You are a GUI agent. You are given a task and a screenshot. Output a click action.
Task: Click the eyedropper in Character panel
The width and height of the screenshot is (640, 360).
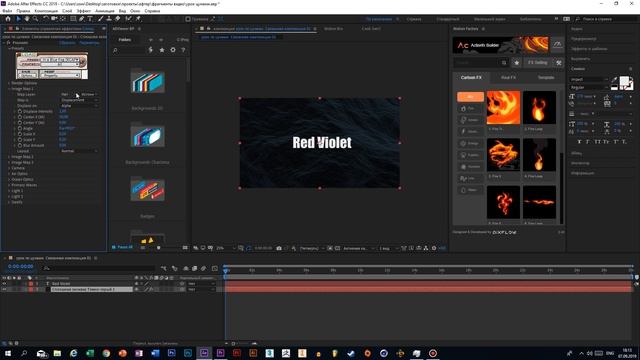tap(615, 79)
